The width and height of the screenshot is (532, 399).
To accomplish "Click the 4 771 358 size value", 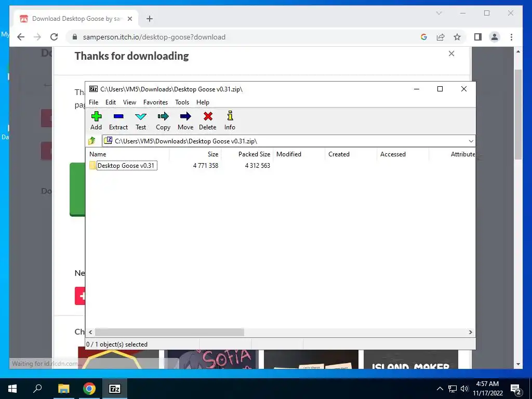I will tap(206, 166).
